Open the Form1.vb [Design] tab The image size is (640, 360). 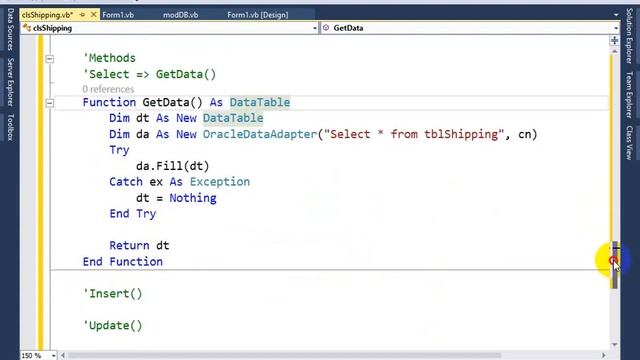point(258,15)
